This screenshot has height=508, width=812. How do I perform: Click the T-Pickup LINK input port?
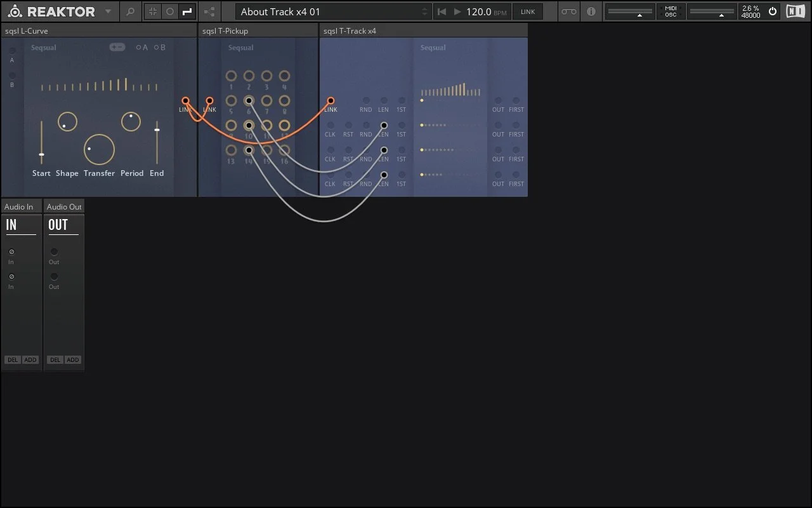pos(209,100)
